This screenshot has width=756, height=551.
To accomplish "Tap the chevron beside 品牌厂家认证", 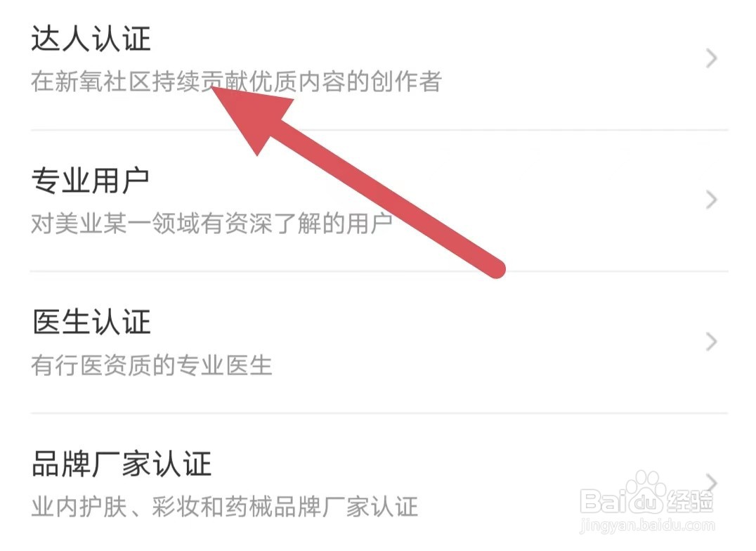I will click(x=711, y=483).
